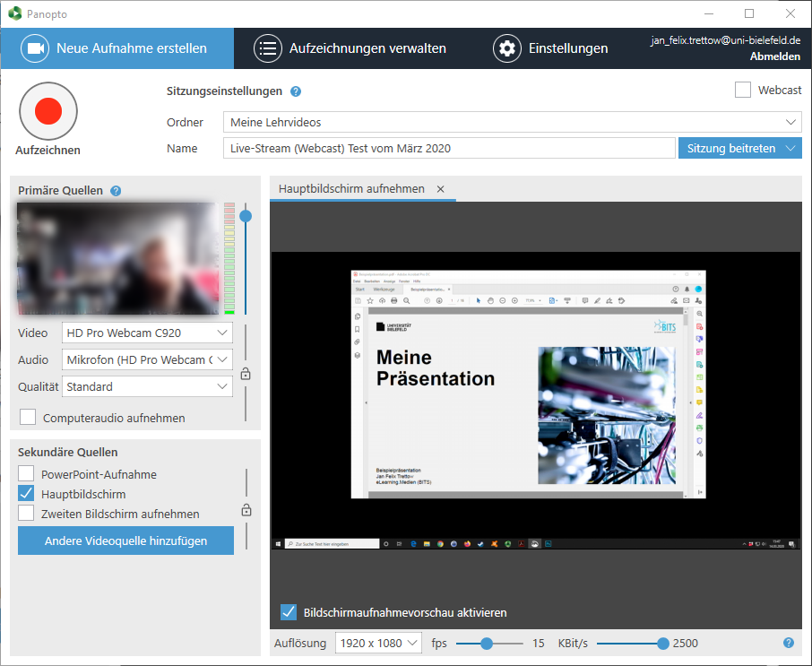Click the Panopto logo in title bar

click(x=13, y=13)
